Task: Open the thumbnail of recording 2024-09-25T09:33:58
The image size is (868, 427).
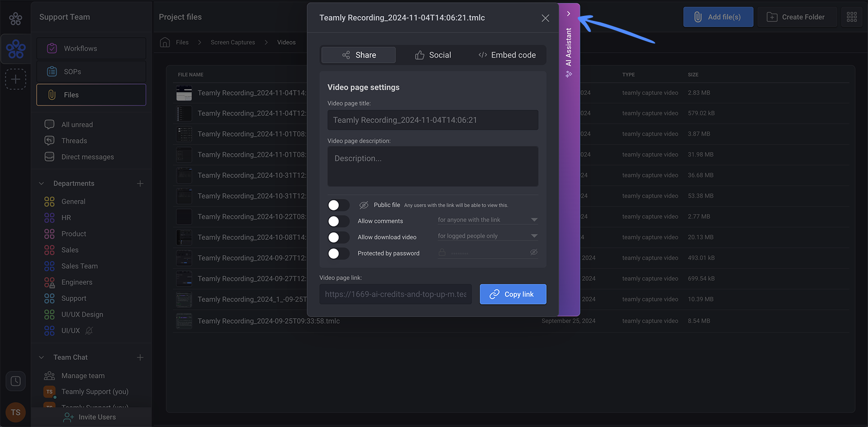Action: click(184, 321)
